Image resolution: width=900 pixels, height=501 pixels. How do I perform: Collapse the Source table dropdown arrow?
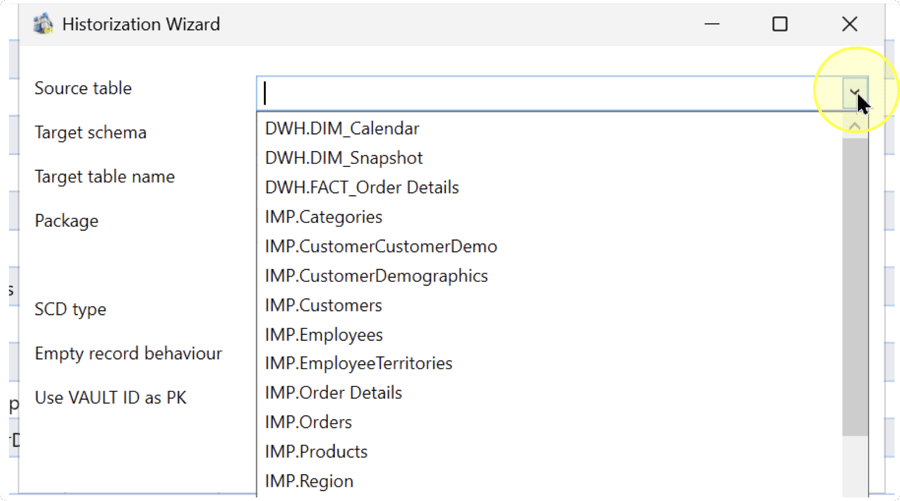point(854,92)
